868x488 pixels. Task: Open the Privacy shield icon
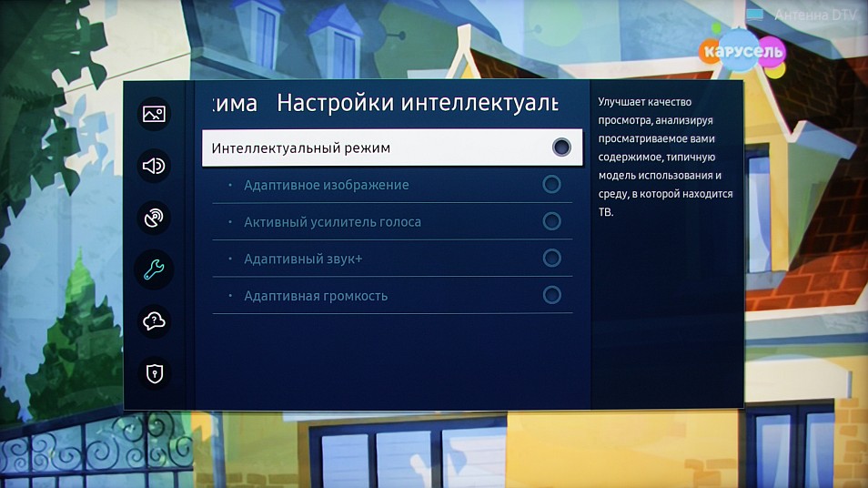click(154, 373)
